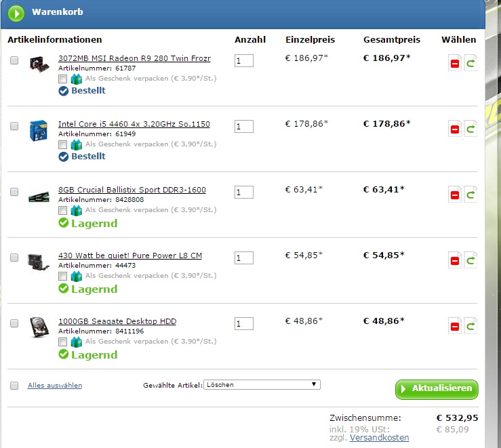
Task: Click quantity field for be quiet! Pure Power
Action: [x=244, y=258]
